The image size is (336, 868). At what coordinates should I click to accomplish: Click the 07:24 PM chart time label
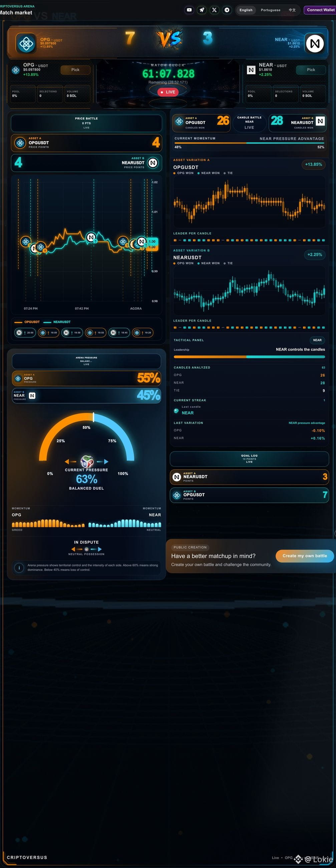pyautogui.click(x=31, y=308)
